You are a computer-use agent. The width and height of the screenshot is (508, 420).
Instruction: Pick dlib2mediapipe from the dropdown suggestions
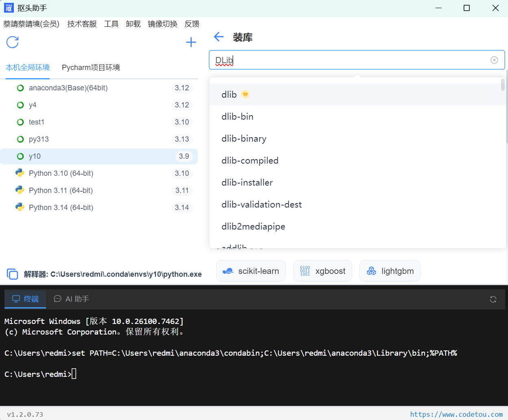point(253,226)
